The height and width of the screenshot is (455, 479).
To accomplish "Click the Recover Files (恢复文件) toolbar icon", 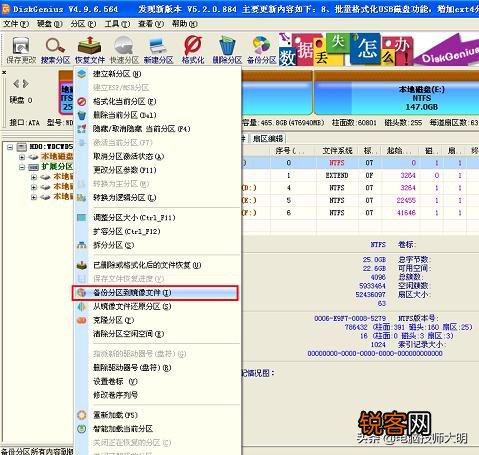I will 90,50.
